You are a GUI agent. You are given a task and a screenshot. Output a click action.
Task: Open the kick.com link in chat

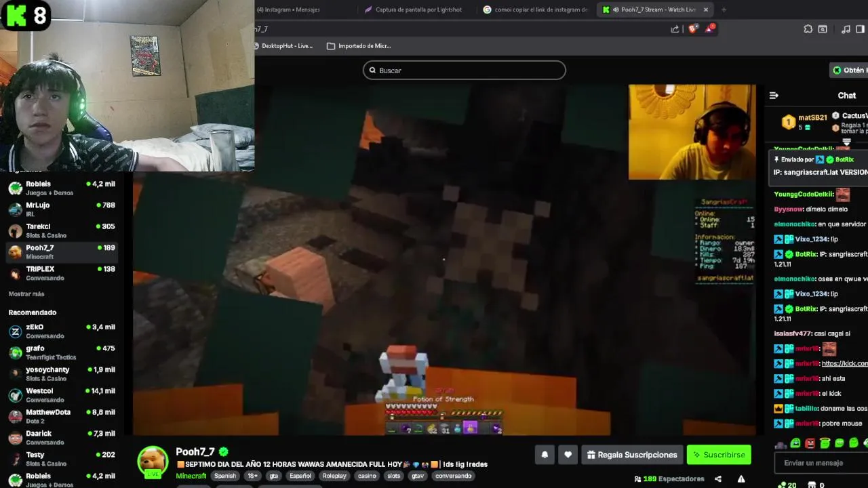click(844, 363)
